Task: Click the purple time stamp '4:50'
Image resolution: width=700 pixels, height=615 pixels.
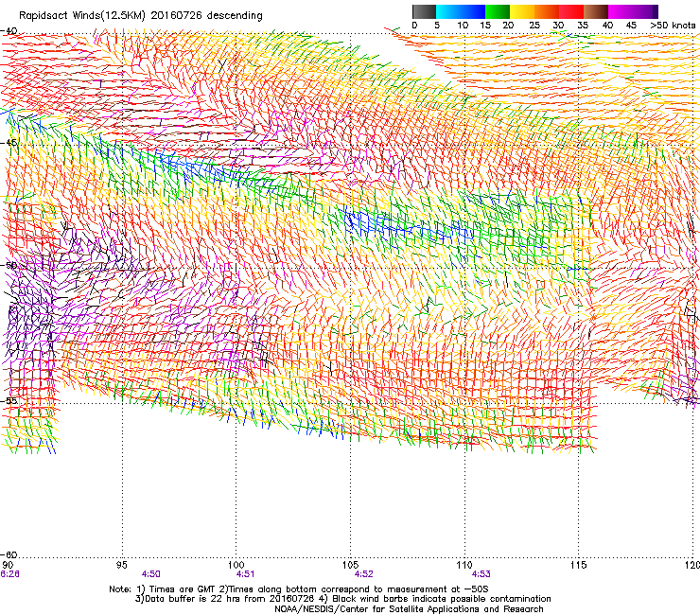Action: pyautogui.click(x=151, y=574)
